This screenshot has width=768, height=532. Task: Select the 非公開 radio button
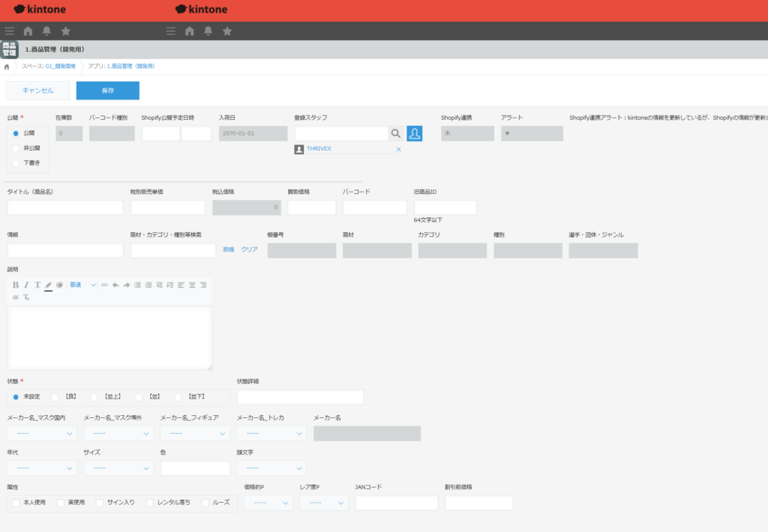(16, 148)
